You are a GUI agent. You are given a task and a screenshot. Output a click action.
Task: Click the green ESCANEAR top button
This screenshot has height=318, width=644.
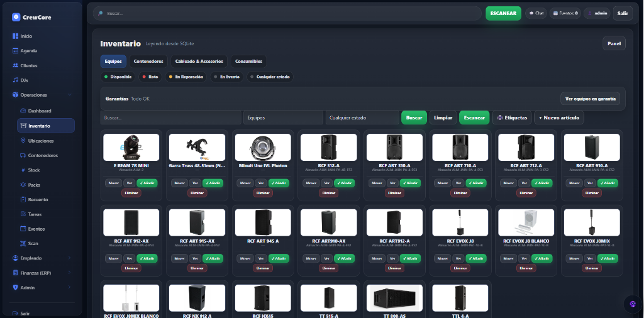click(x=503, y=13)
